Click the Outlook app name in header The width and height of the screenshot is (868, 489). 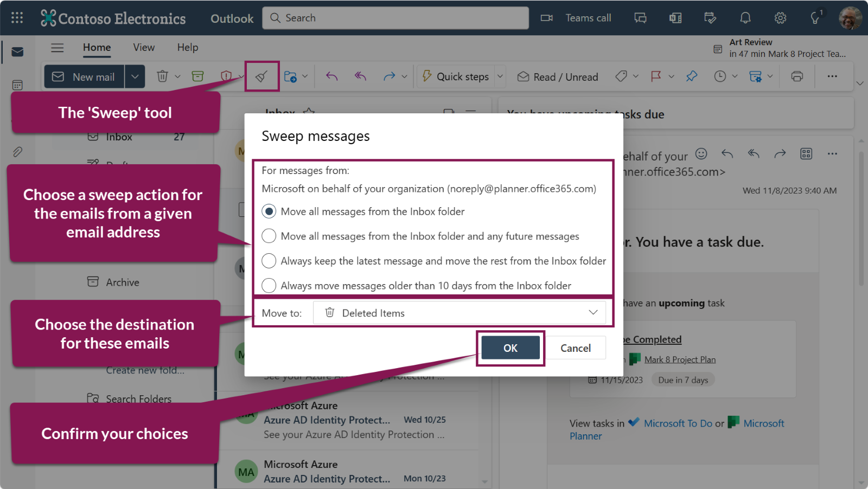pyautogui.click(x=232, y=18)
